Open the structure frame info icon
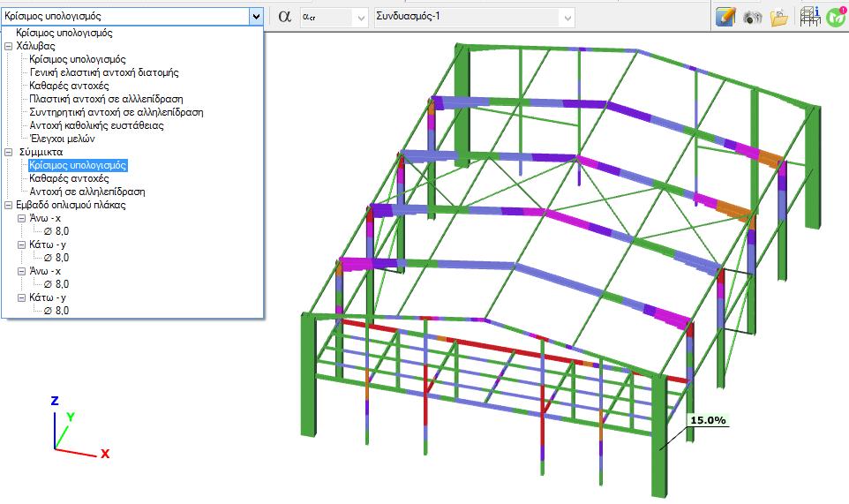Viewport: 849px width, 504px height. pyautogui.click(x=810, y=16)
